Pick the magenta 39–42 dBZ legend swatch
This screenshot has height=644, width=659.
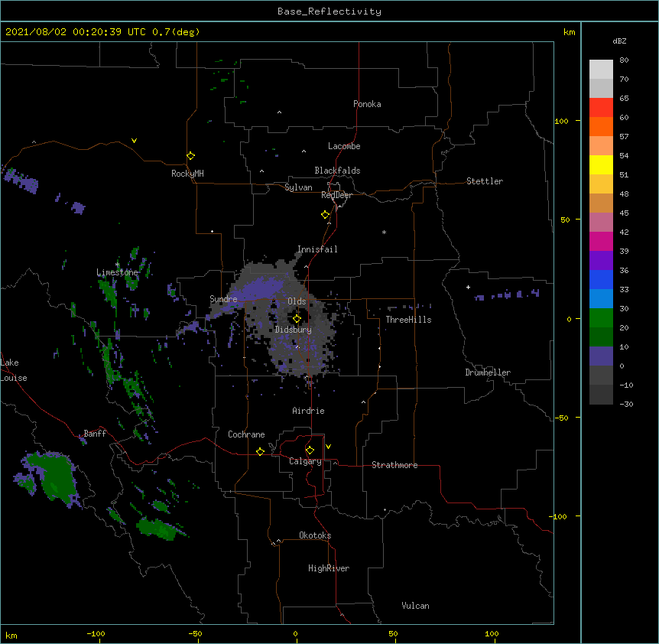coord(601,241)
